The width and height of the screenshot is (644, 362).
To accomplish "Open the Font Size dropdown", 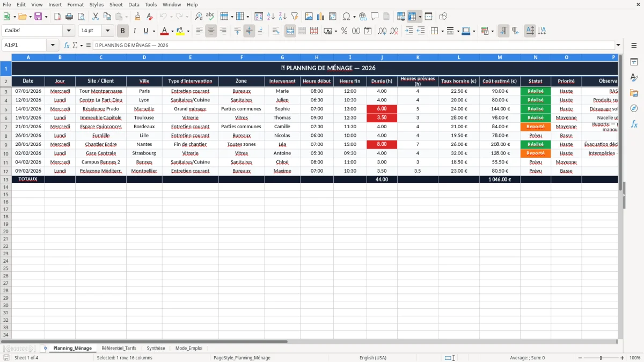I will [107, 31].
